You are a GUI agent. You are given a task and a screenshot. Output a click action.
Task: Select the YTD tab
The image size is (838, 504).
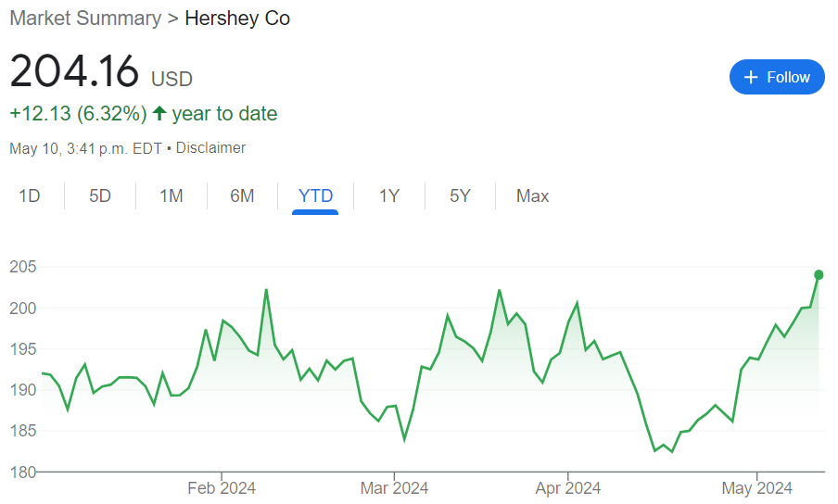315,195
